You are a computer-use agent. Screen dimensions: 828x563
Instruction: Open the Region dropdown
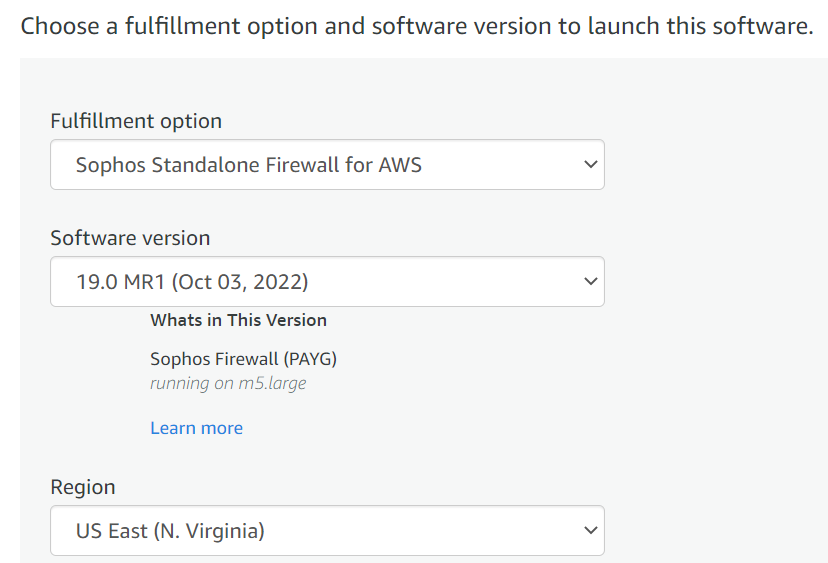327,531
